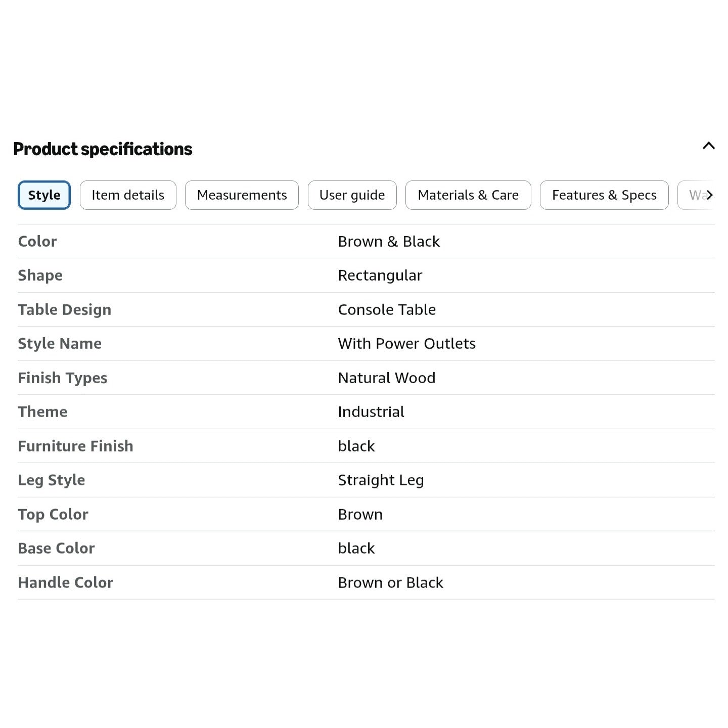The image size is (728, 728).
Task: Click the Console Table value
Action: [x=387, y=309]
